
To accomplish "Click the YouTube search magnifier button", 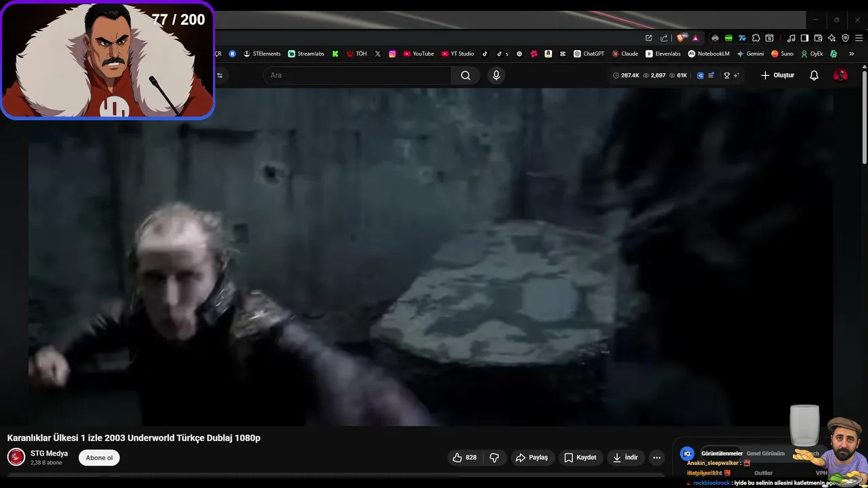I will tap(465, 75).
